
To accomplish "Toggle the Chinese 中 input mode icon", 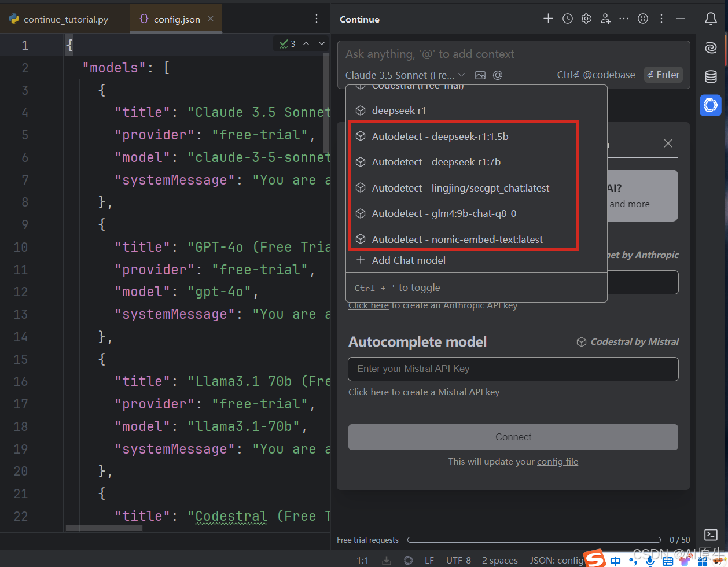I will pos(616,560).
